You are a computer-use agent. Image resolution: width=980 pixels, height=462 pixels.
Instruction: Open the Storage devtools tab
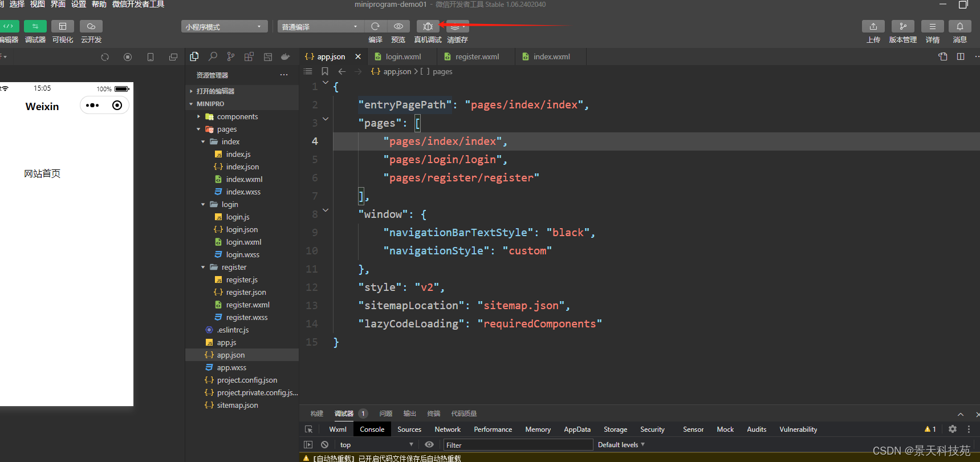pyautogui.click(x=615, y=429)
